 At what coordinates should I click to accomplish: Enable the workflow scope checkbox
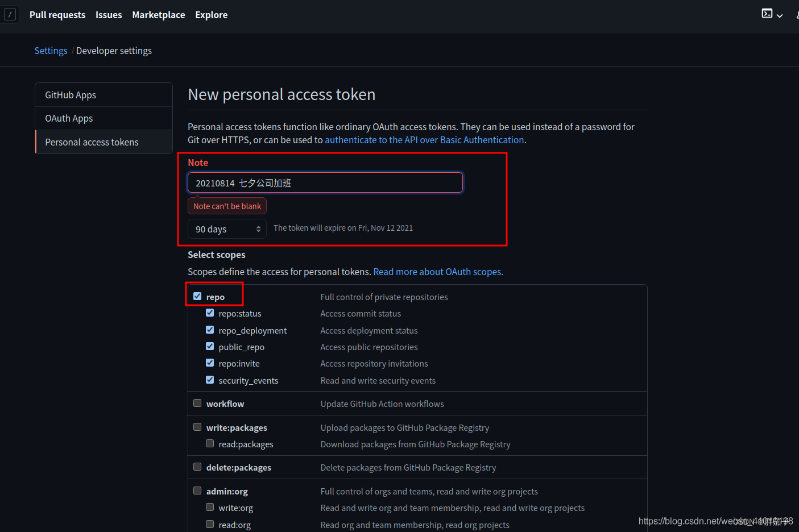pos(197,403)
